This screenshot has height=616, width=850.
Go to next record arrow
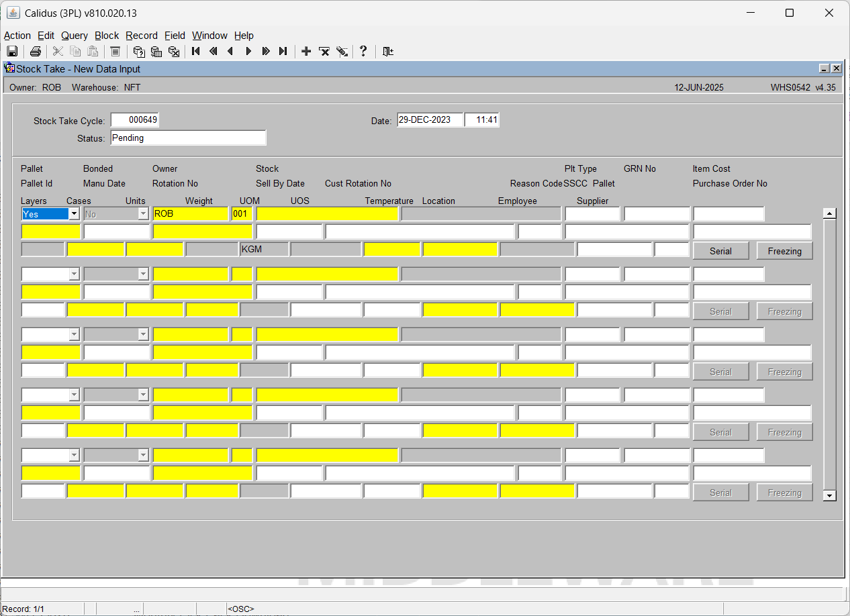coord(248,51)
